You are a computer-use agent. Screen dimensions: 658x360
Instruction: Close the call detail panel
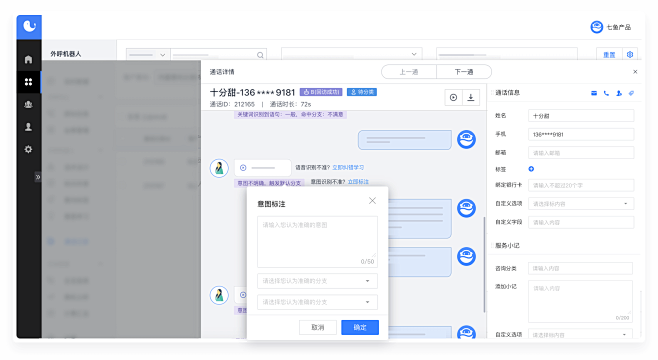pos(635,72)
